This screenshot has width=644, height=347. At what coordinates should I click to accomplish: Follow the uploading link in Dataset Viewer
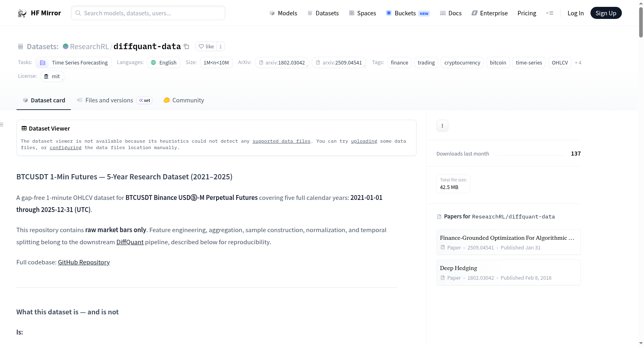click(364, 141)
